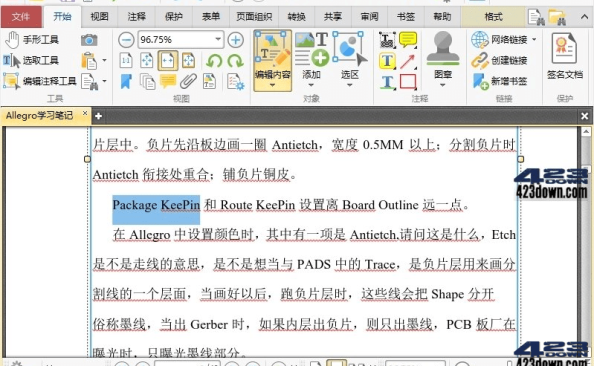Click the checklist with gear settings icon

[235, 81]
